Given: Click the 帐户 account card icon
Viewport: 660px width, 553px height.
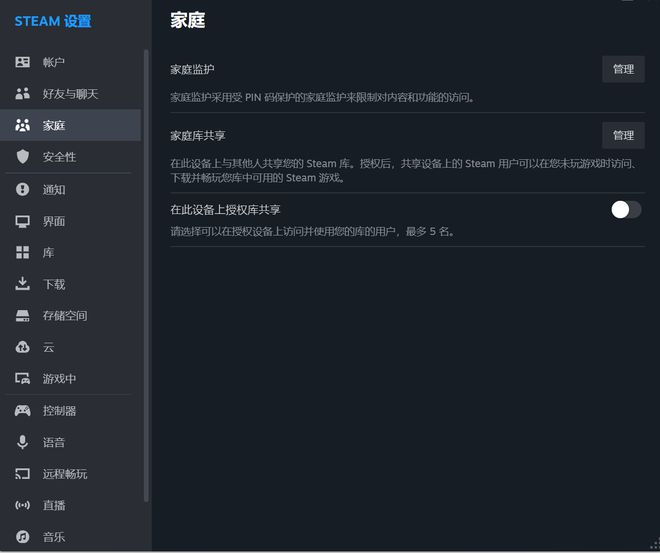Looking at the screenshot, I should tap(22, 62).
